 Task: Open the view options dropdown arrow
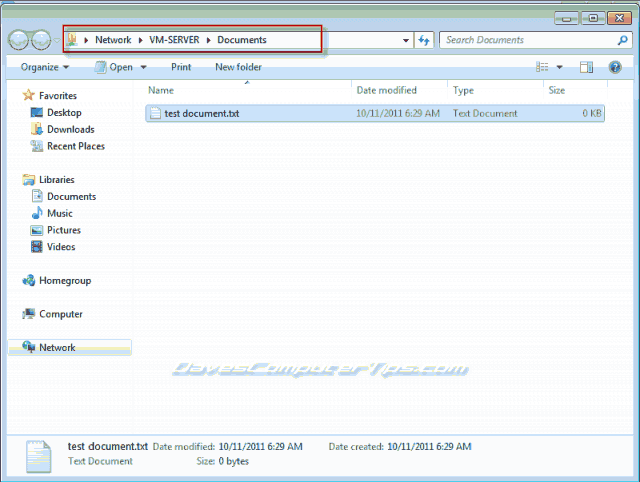(x=560, y=67)
